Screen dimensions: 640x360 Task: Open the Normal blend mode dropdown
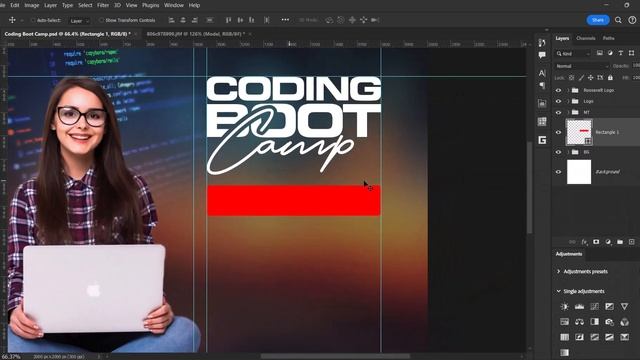coord(582,66)
